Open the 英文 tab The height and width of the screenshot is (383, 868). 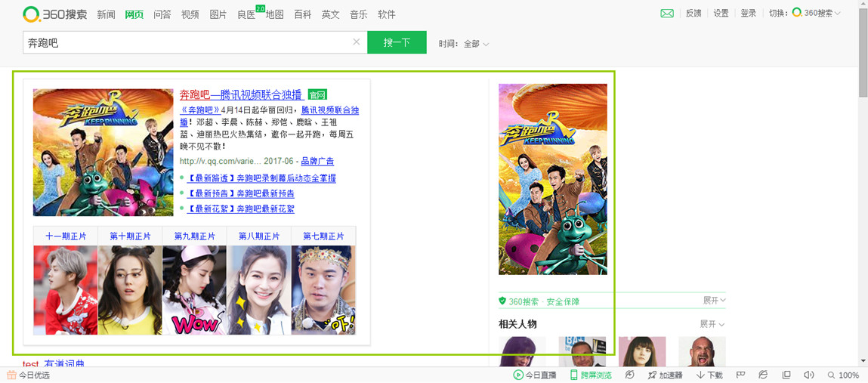(x=330, y=15)
